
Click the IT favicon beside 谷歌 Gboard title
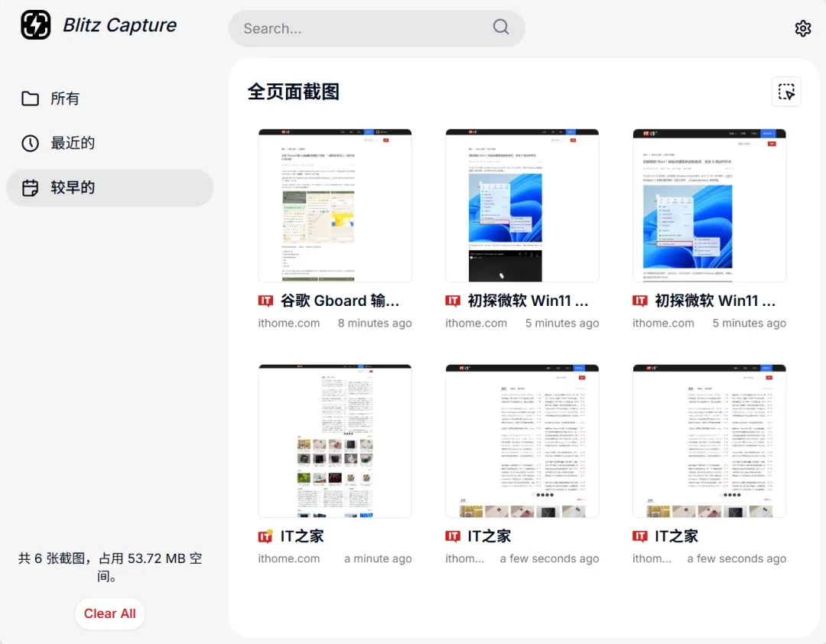[x=265, y=301]
